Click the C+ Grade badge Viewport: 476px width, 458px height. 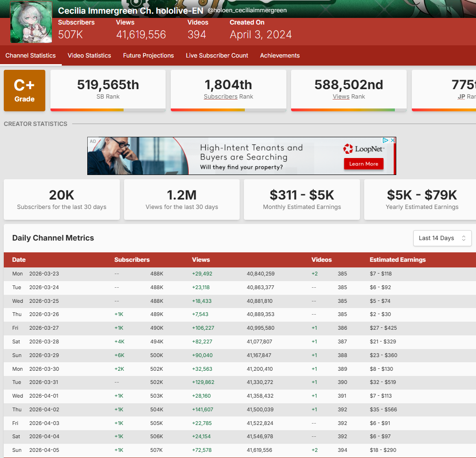[25, 91]
